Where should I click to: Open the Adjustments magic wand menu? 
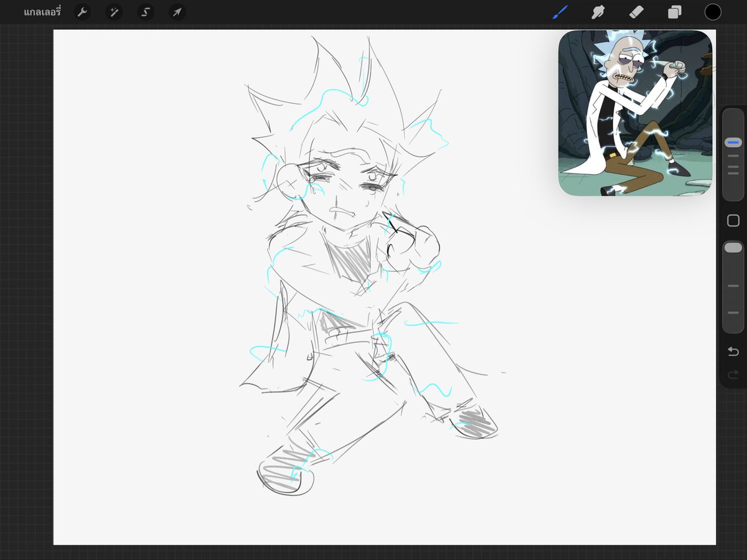114,12
